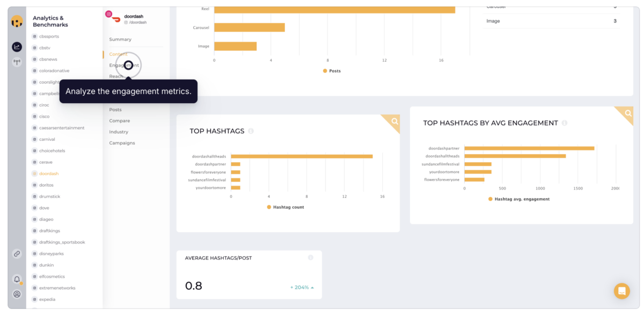The width and height of the screenshot is (644, 316).
Task: Open the Listening antenna icon in the sidebar
Action: tap(17, 62)
